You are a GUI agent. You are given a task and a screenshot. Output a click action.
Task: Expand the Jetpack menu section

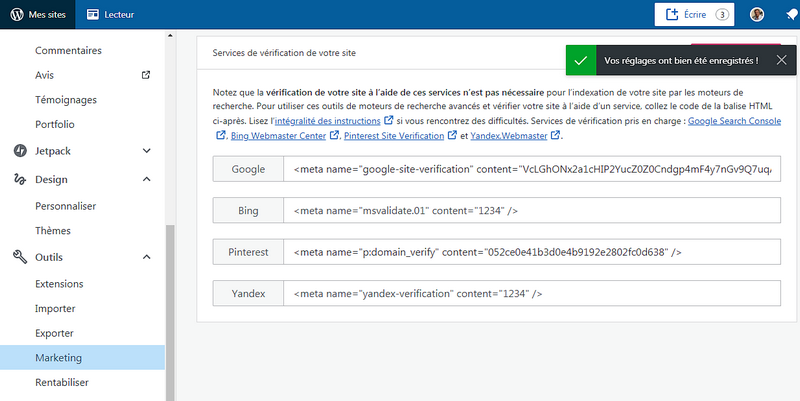(147, 151)
